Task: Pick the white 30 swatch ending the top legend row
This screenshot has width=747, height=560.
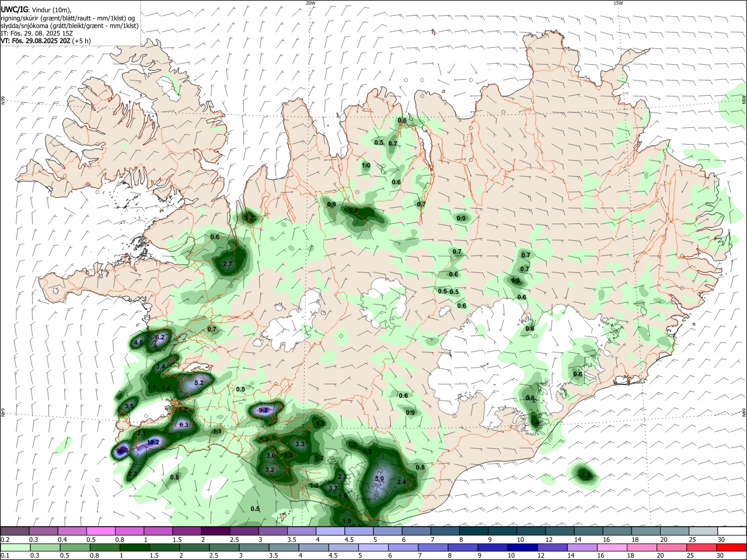Action: (x=732, y=531)
